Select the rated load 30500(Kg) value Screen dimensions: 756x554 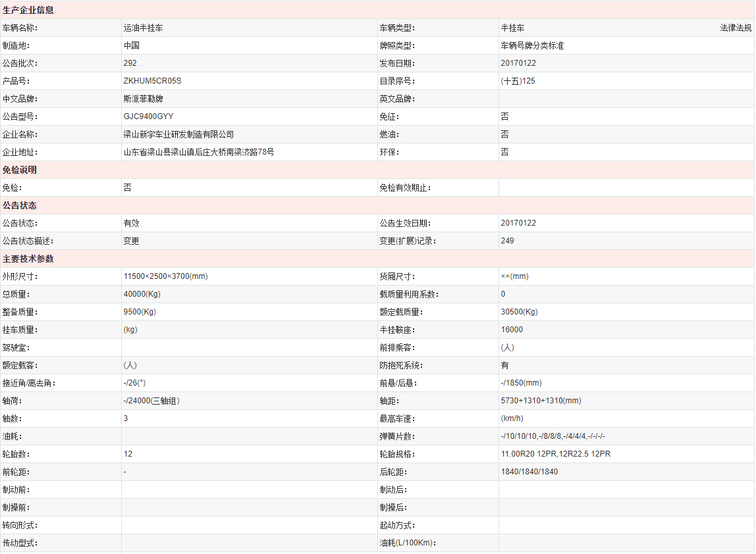point(519,313)
